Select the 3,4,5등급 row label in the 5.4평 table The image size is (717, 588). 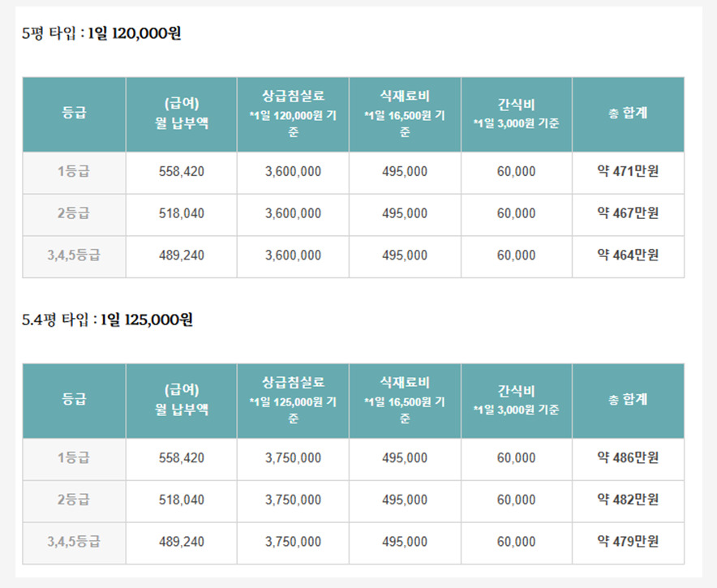(74, 541)
